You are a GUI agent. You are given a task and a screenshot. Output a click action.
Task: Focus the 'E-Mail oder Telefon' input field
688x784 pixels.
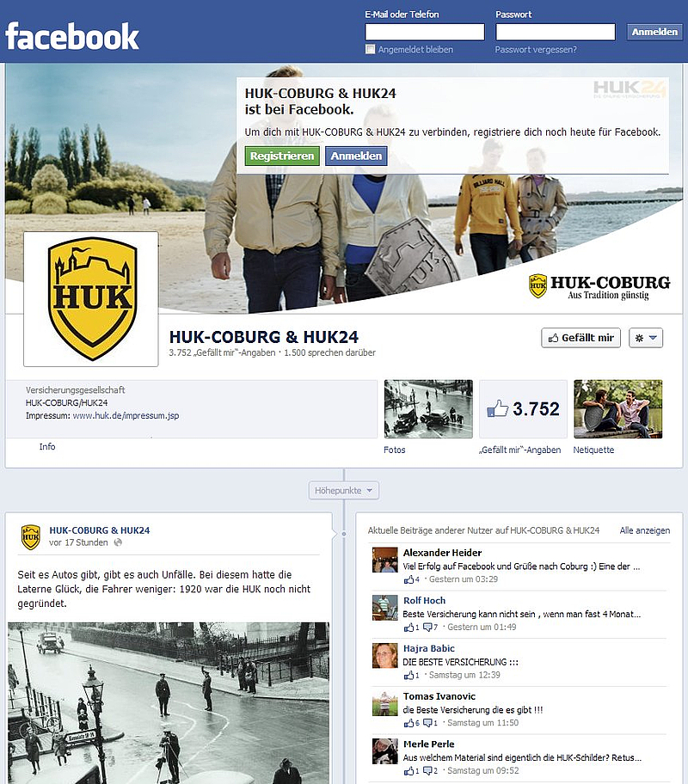click(425, 32)
